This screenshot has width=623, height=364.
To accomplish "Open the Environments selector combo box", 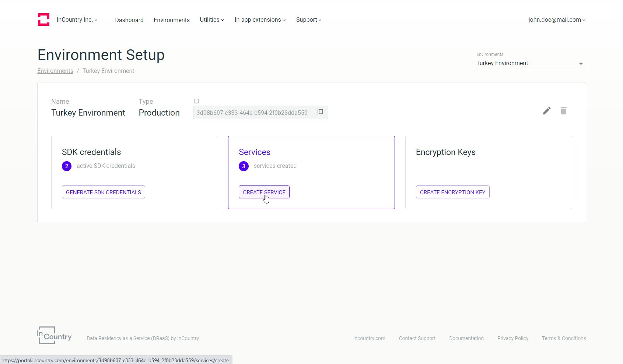I will (531, 63).
